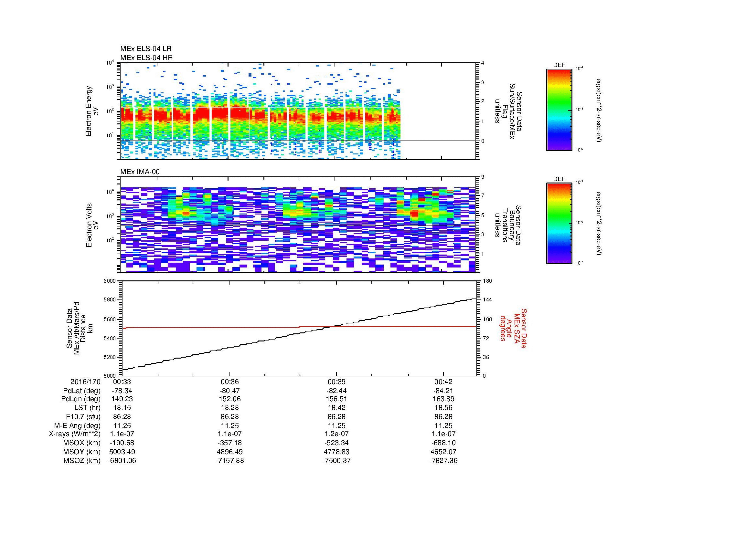Click the red MEx SZA Angle degrees label
Screen dimensions: 756x534
(x=513, y=328)
